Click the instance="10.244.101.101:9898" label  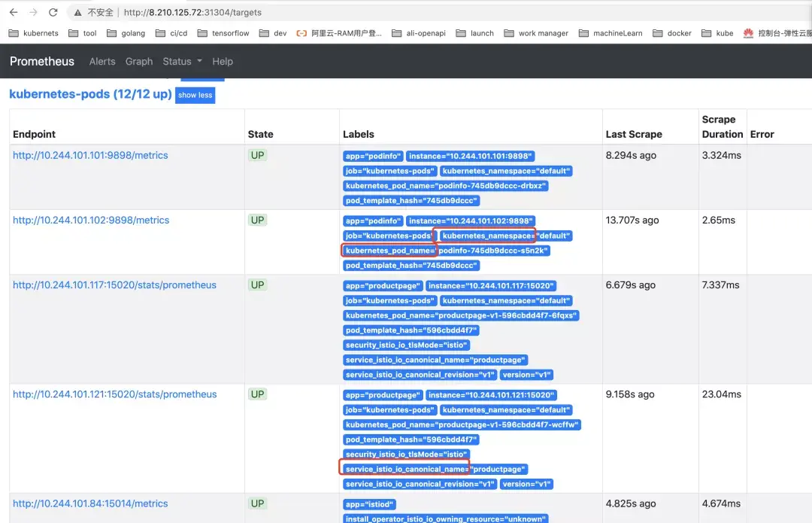470,156
